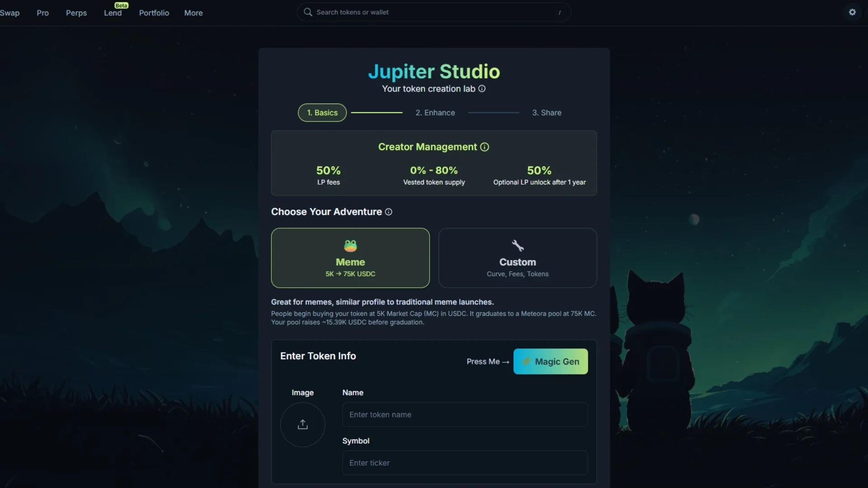Image resolution: width=868 pixels, height=488 pixels.
Task: Select the Custom adventure option
Action: tap(518, 258)
